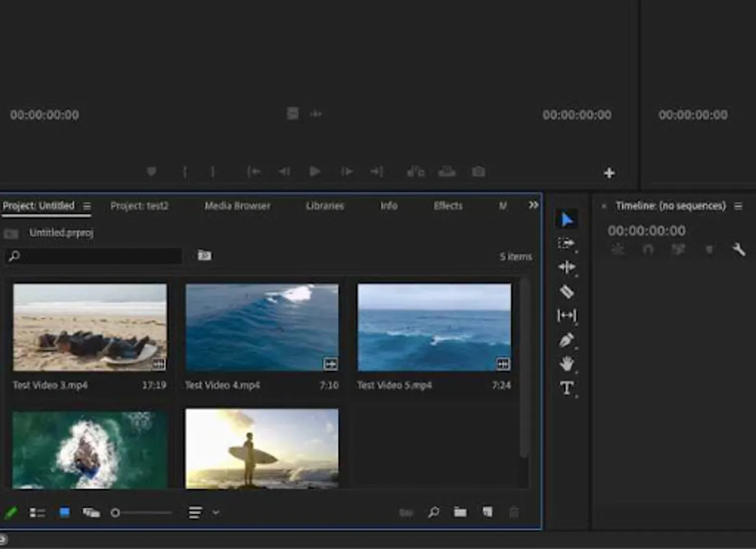
Task: Select the Ripple Edit tool
Action: [x=566, y=267]
